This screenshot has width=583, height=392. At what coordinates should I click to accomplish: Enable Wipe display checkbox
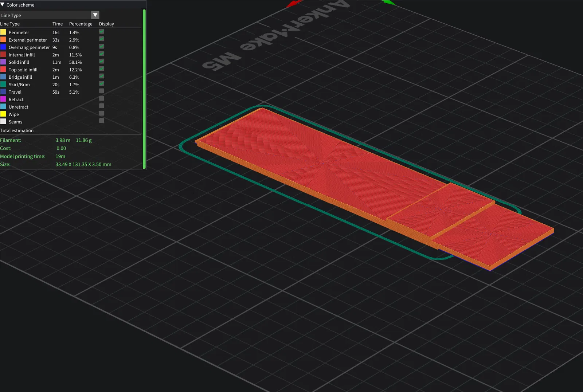pos(102,114)
